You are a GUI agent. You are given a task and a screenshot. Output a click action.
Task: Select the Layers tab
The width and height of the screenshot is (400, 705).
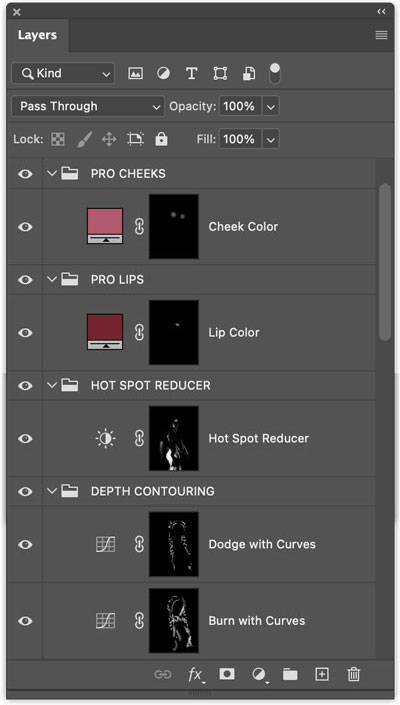(37, 35)
